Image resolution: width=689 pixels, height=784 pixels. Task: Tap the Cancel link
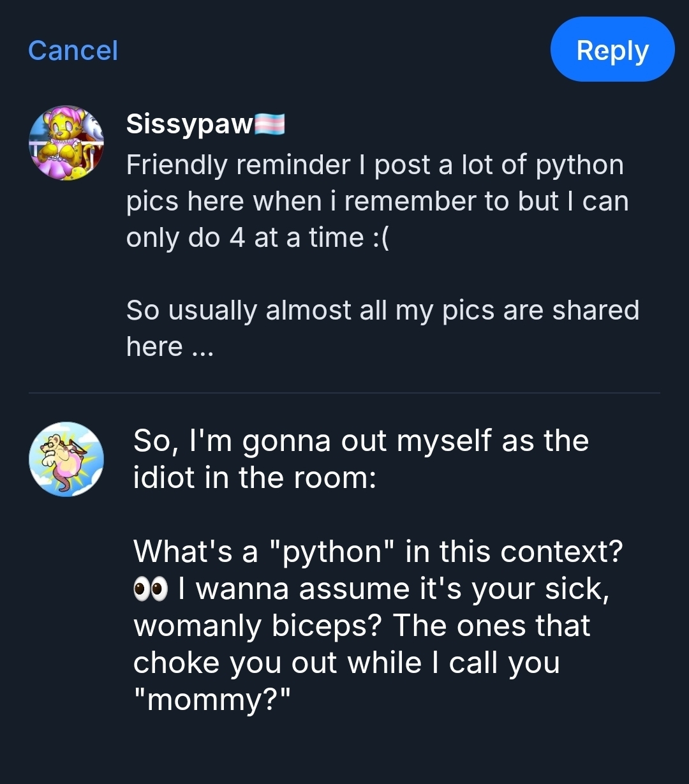click(73, 50)
